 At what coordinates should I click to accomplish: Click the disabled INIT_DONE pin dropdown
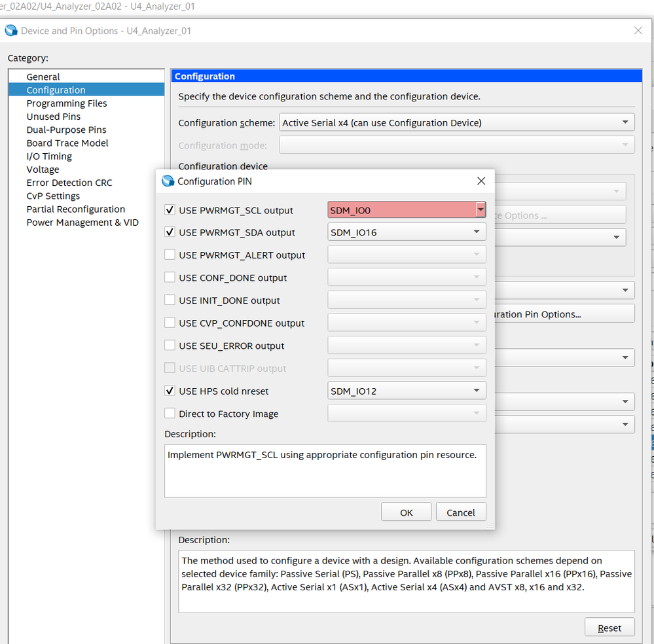(x=407, y=300)
